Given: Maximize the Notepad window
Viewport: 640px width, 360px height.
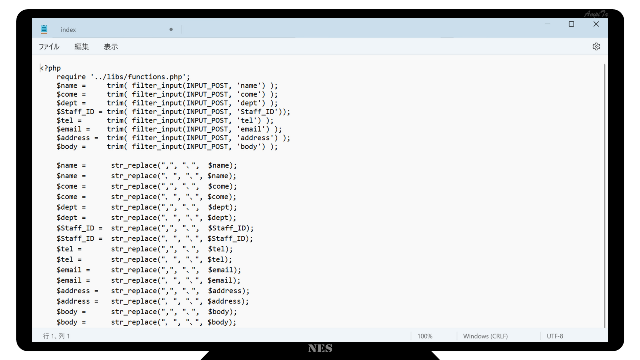Looking at the screenshot, I should pos(571,24).
